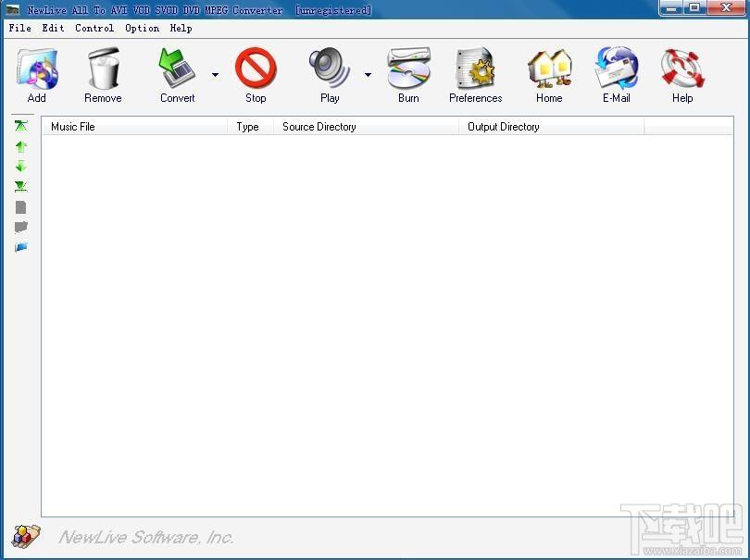Start conversion with the Convert icon
The width and height of the screenshot is (750, 560).
(177, 68)
